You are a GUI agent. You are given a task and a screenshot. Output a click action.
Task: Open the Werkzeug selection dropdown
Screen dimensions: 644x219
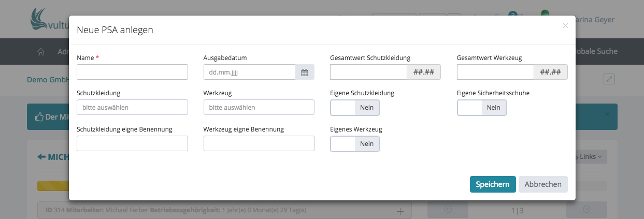(x=259, y=108)
